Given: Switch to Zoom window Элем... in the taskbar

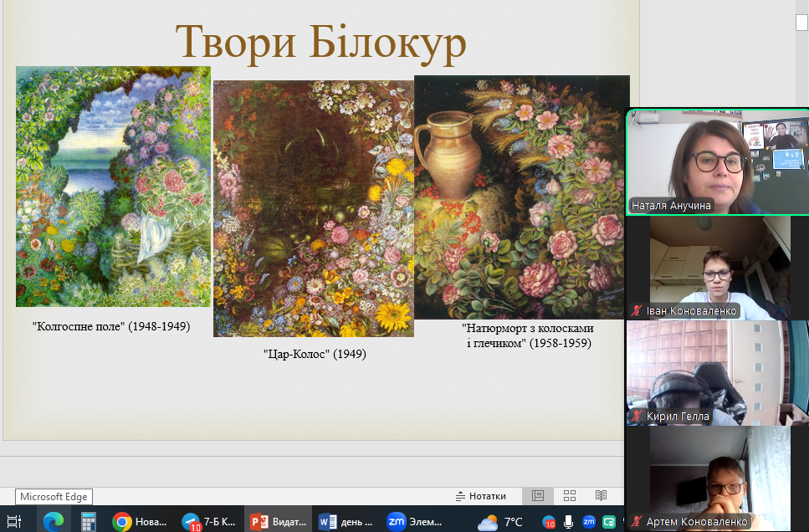Looking at the screenshot, I should [416, 522].
